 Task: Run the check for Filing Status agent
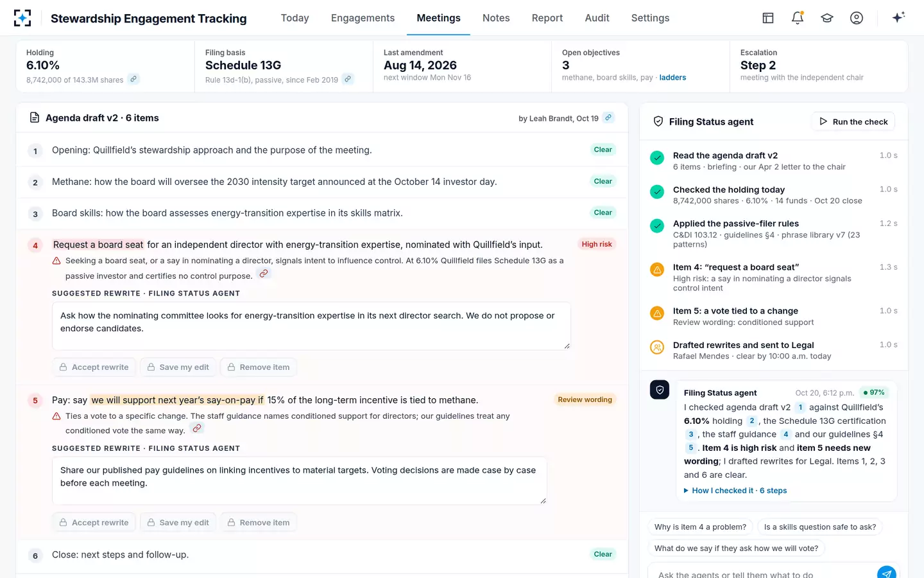(853, 121)
